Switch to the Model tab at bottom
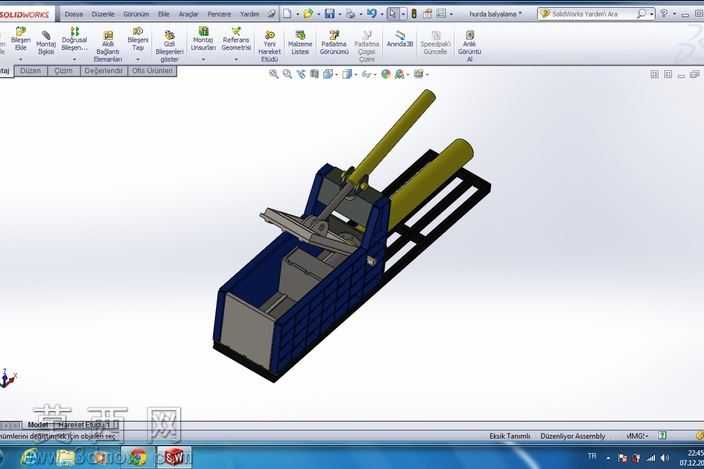704x469 pixels. click(x=38, y=424)
